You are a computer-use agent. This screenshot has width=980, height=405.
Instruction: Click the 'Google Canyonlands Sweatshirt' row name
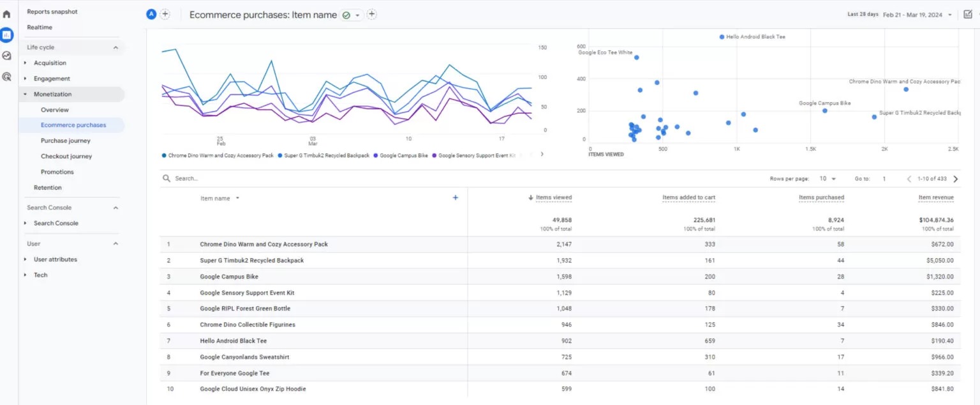point(244,357)
